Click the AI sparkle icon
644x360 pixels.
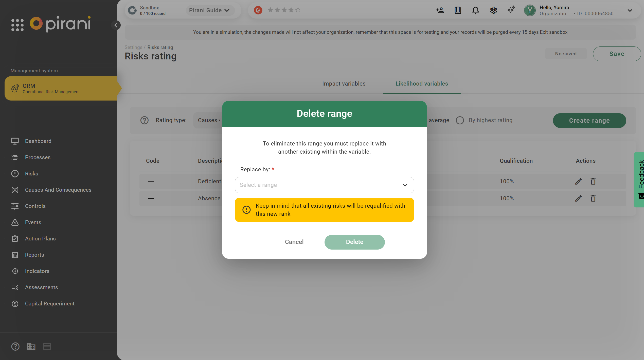click(511, 10)
